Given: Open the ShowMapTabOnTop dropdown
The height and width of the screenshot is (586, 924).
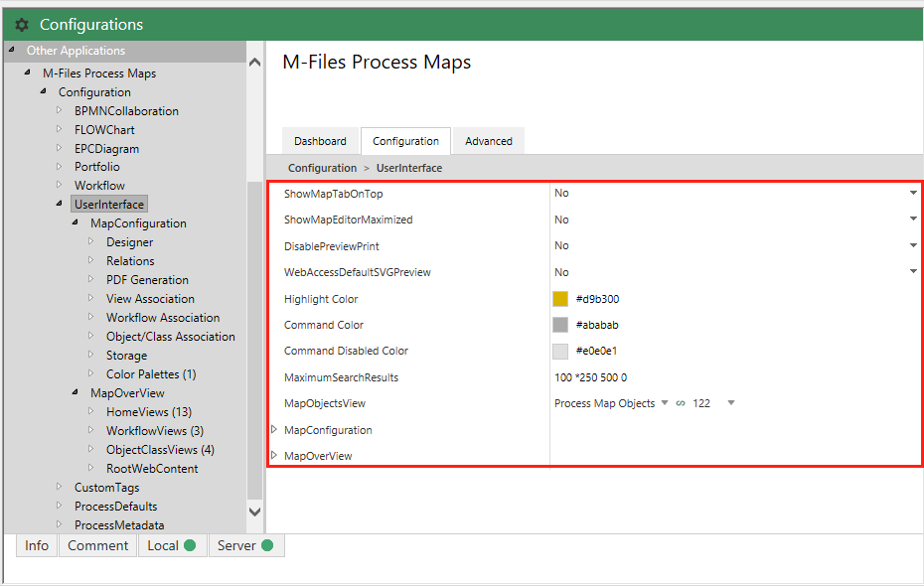Looking at the screenshot, I should pos(913,193).
